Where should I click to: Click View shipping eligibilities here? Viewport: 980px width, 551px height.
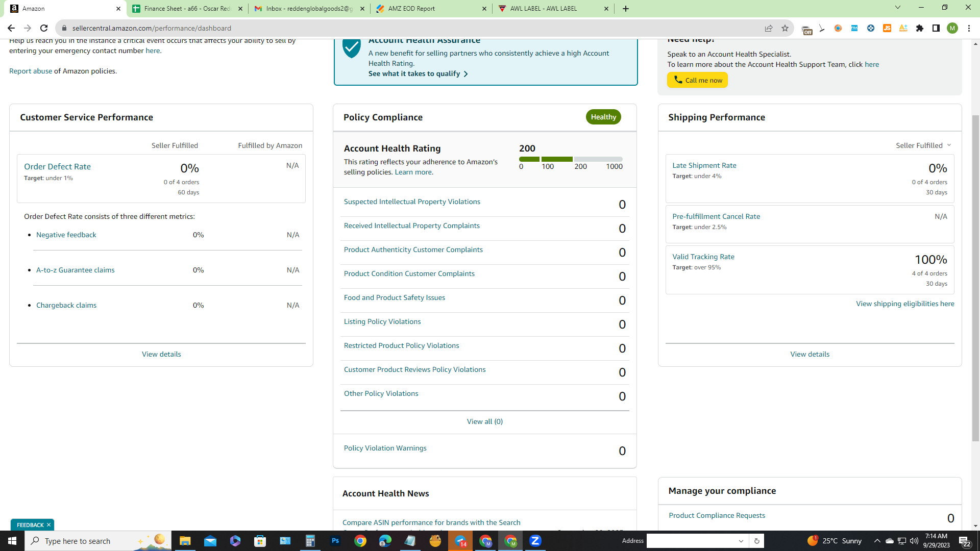(905, 304)
